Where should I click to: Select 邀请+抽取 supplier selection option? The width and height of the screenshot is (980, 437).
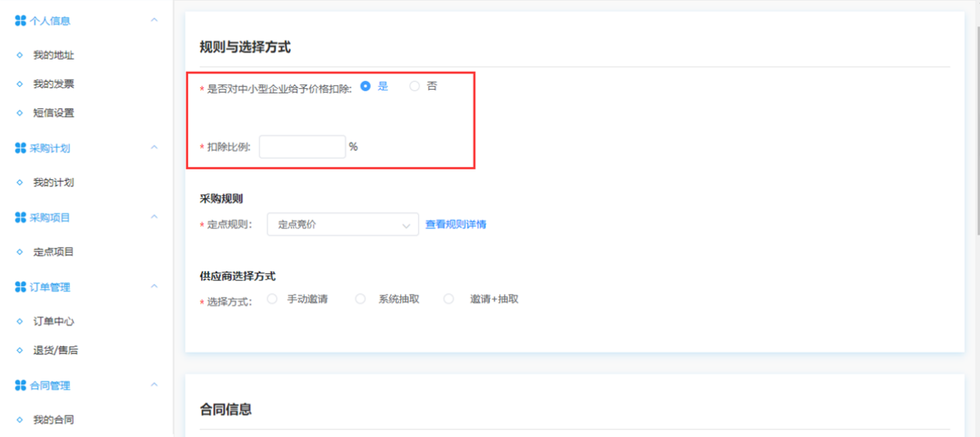[x=449, y=299]
